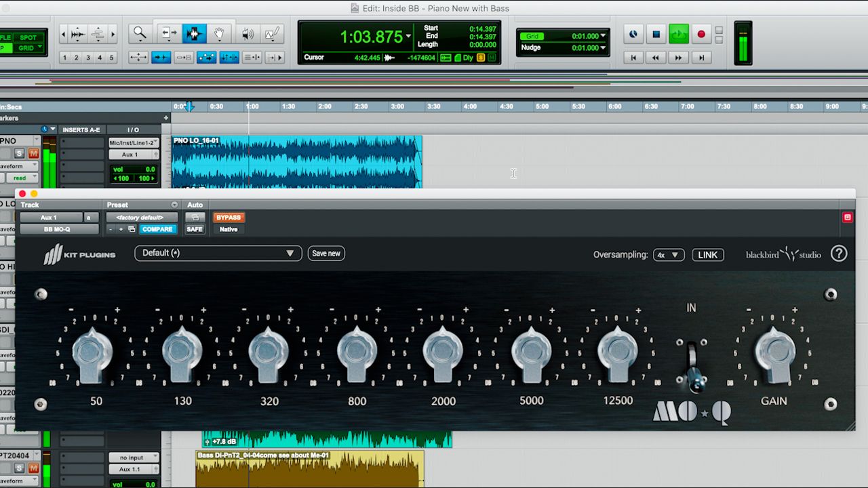Select the Grabber hand tool
The width and height of the screenshot is (868, 488).
pos(219,33)
